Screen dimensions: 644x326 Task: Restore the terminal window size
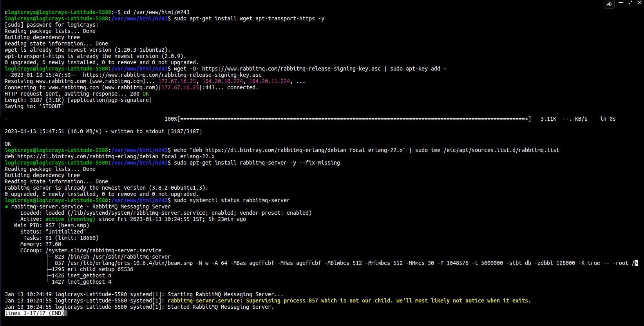tap(630, 2)
